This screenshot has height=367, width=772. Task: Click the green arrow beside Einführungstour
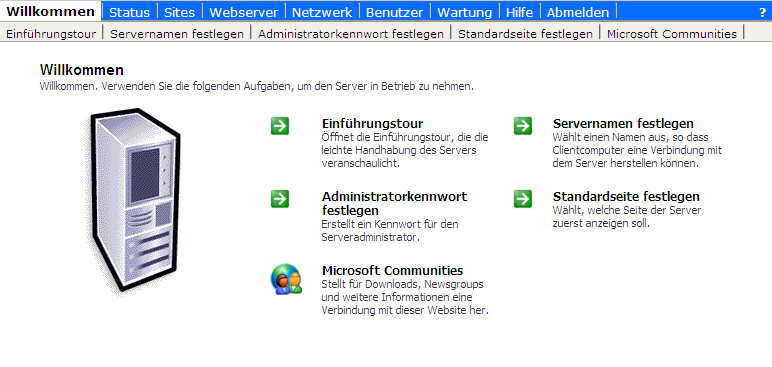(x=280, y=126)
